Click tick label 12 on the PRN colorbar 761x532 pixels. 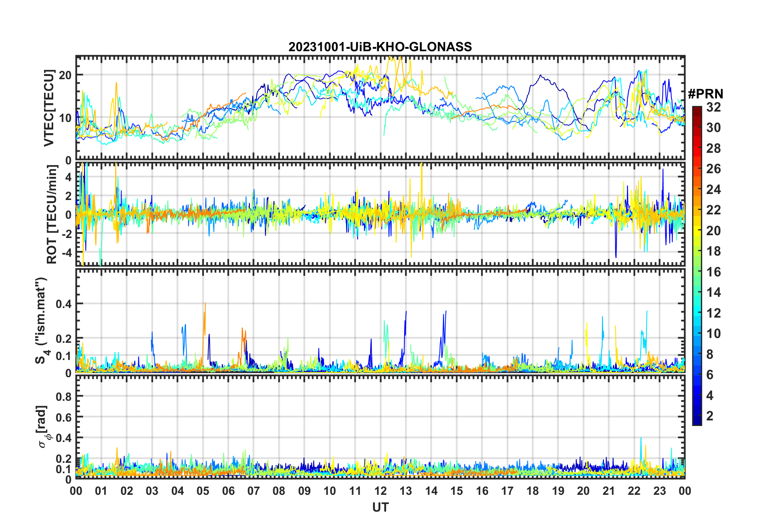pyautogui.click(x=714, y=313)
